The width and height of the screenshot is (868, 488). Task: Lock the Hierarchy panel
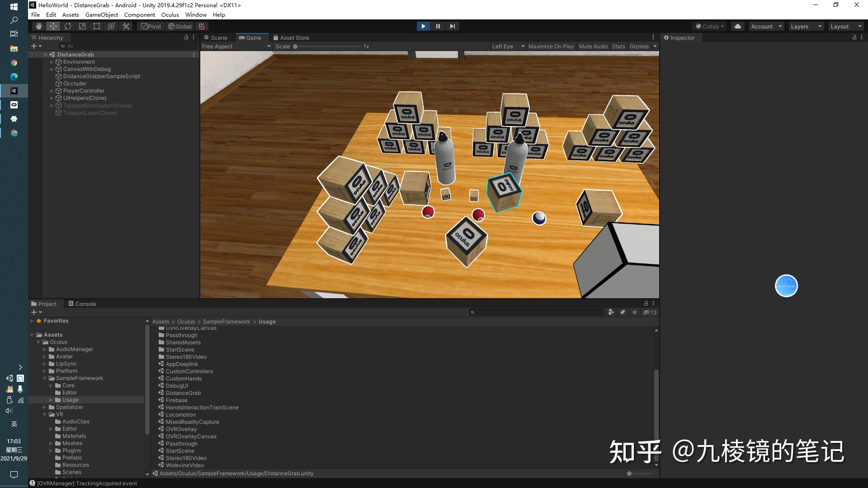pos(186,38)
